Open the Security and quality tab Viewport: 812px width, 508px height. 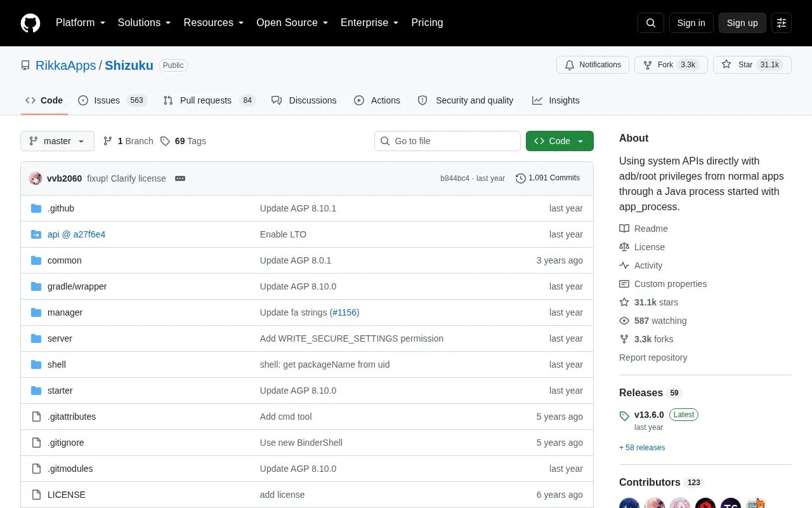[x=466, y=100]
